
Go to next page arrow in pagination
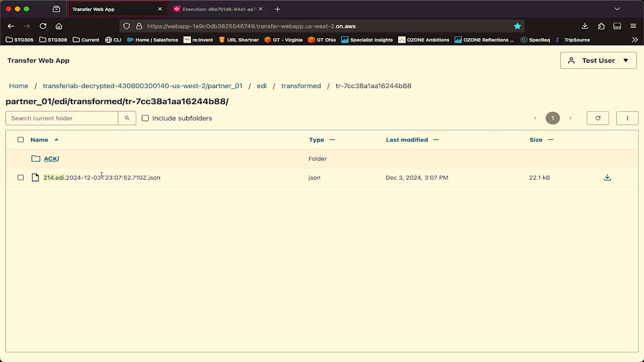click(x=570, y=118)
